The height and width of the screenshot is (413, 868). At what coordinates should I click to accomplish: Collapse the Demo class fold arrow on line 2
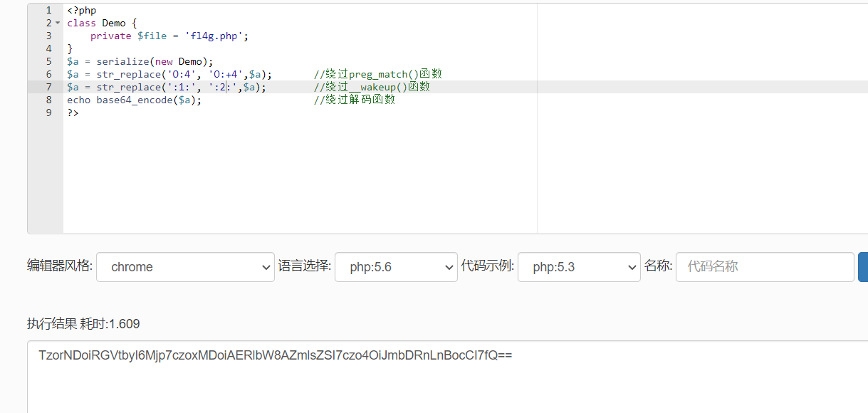(x=57, y=22)
